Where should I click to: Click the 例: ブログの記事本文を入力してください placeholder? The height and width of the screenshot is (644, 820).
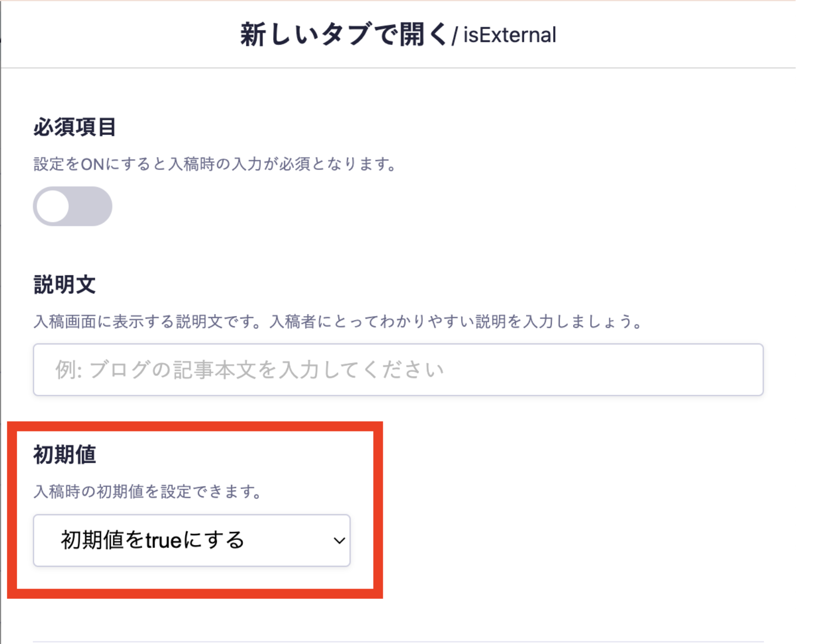coord(249,370)
